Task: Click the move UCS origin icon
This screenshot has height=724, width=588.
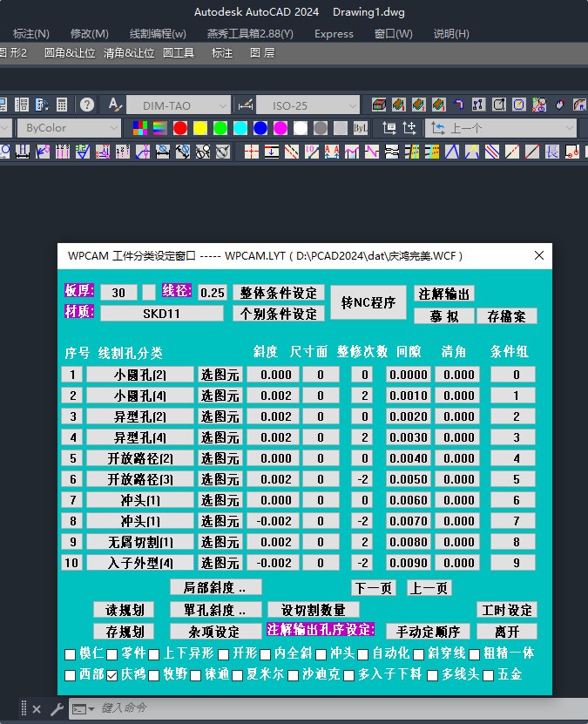Action: pos(409,128)
